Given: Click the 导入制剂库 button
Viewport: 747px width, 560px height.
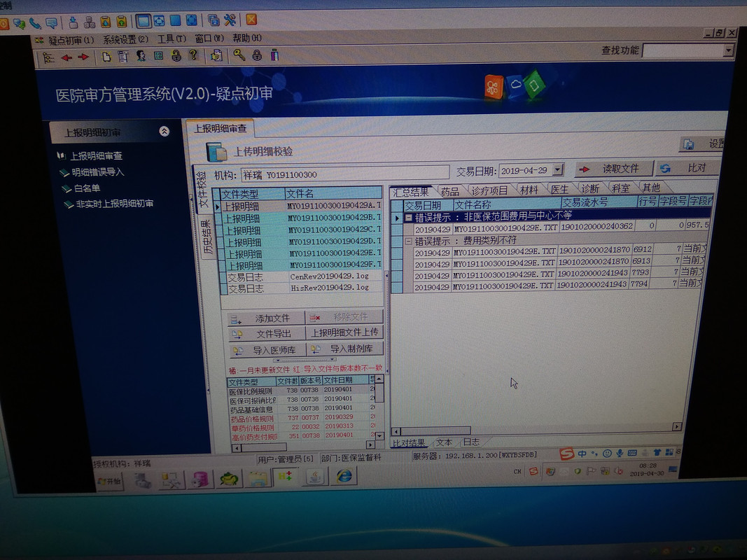Looking at the screenshot, I should pos(345,349).
